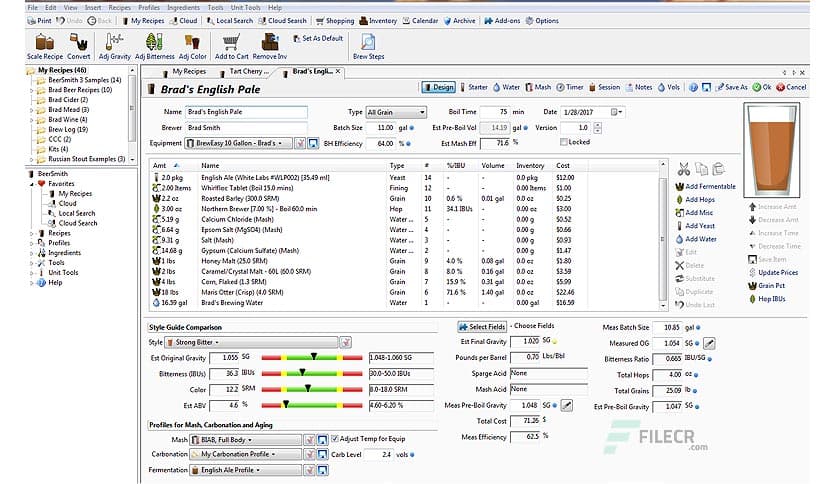The image size is (836, 484).
Task: Open the Style Strong Bitter dropdown
Action: (x=251, y=342)
